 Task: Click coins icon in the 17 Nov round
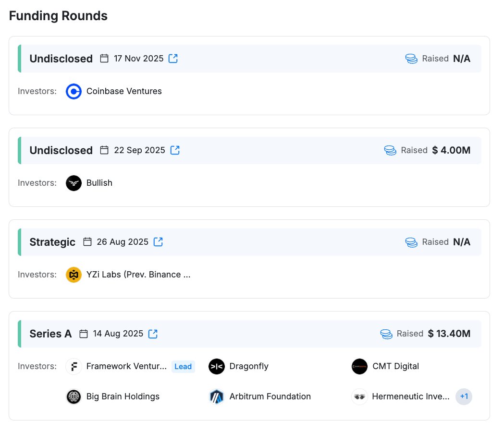coord(411,59)
